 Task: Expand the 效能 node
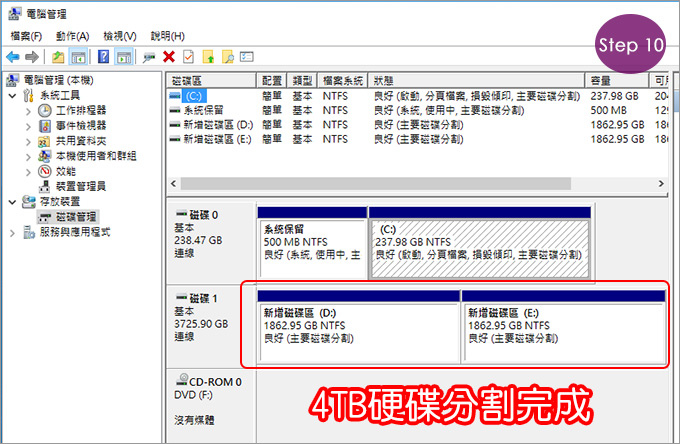[28, 172]
